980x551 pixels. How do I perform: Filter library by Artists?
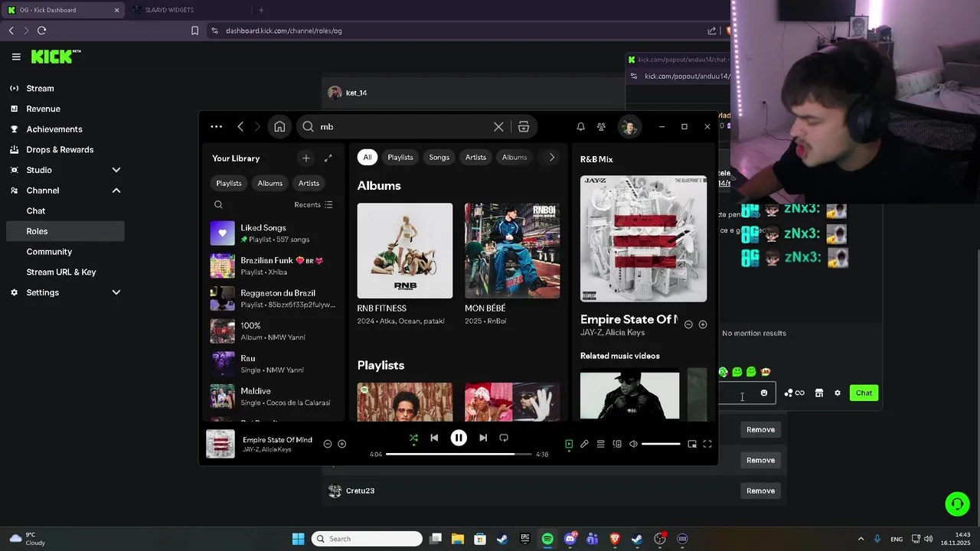[309, 184]
